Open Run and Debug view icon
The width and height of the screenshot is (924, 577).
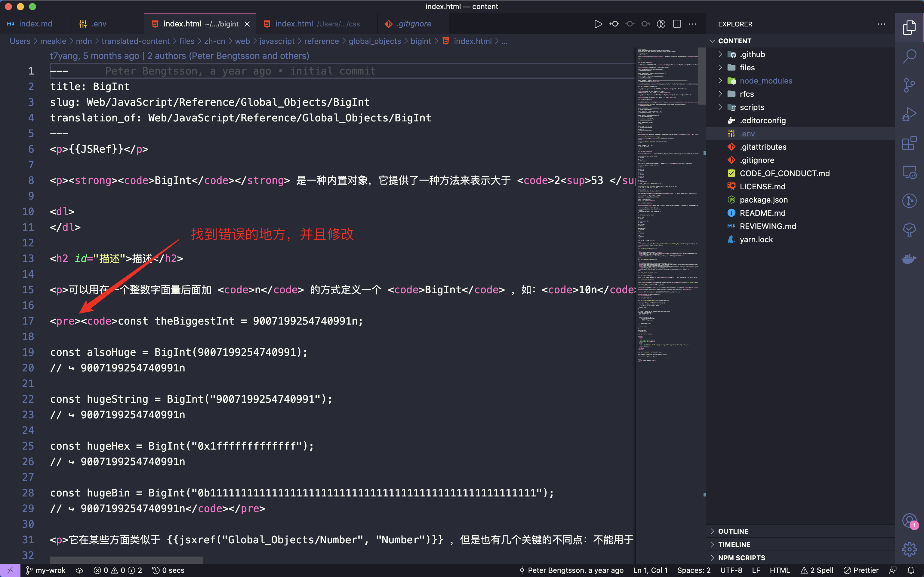click(x=909, y=114)
